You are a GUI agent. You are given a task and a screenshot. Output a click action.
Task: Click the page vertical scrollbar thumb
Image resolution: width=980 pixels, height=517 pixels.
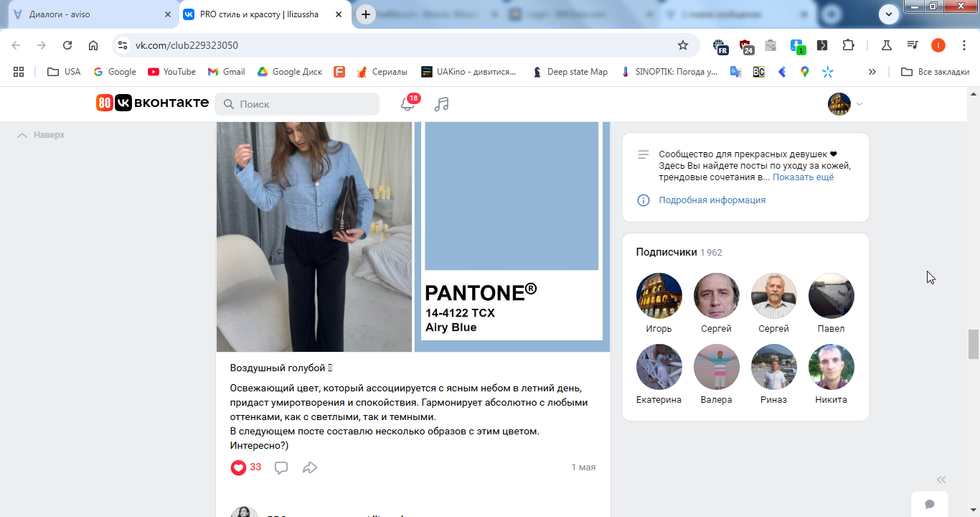click(974, 344)
